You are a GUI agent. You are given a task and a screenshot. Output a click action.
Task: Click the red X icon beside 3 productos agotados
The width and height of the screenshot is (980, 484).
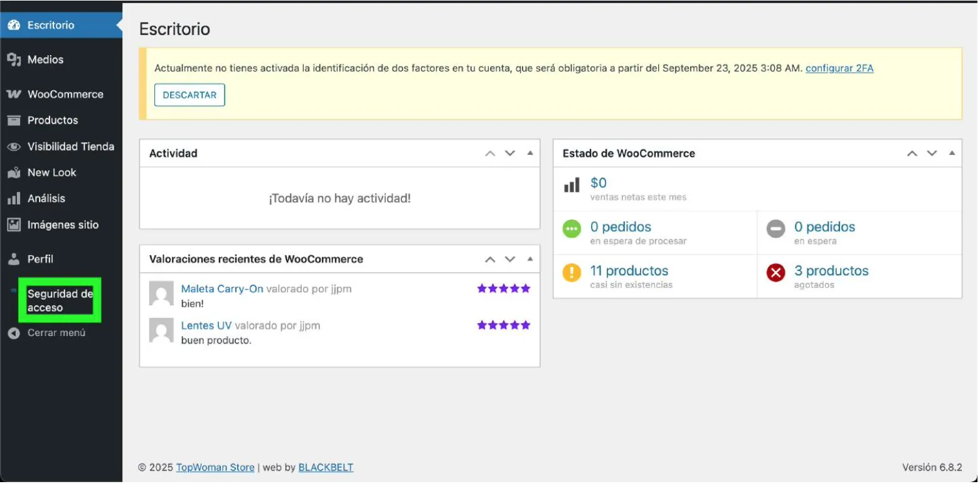(776, 272)
